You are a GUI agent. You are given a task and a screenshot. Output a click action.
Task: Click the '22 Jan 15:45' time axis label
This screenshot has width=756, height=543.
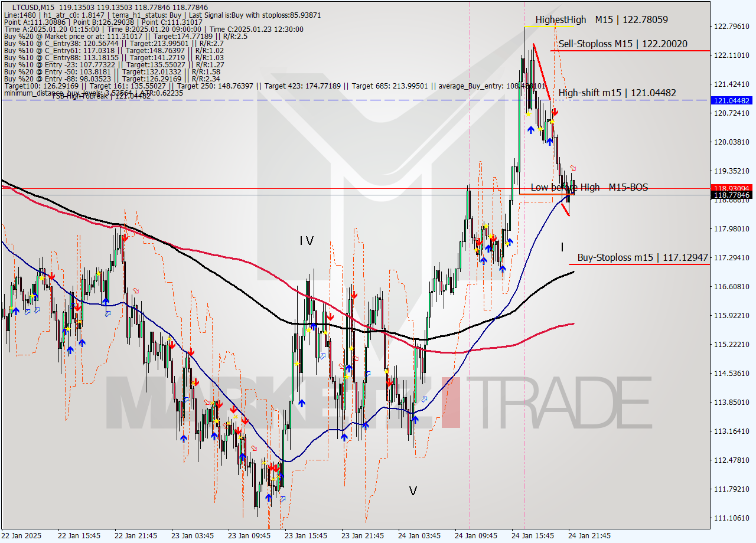point(79,535)
